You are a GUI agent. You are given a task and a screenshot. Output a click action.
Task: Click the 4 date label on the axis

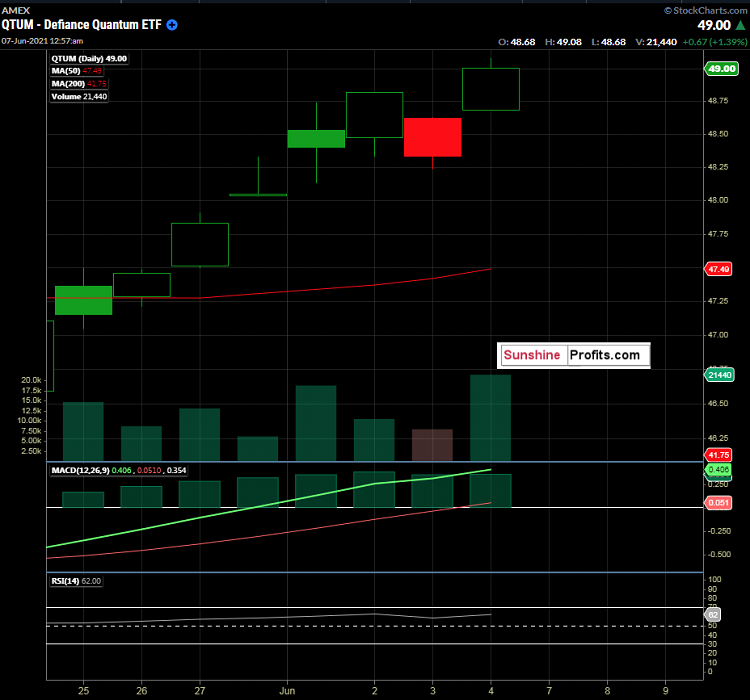click(491, 691)
